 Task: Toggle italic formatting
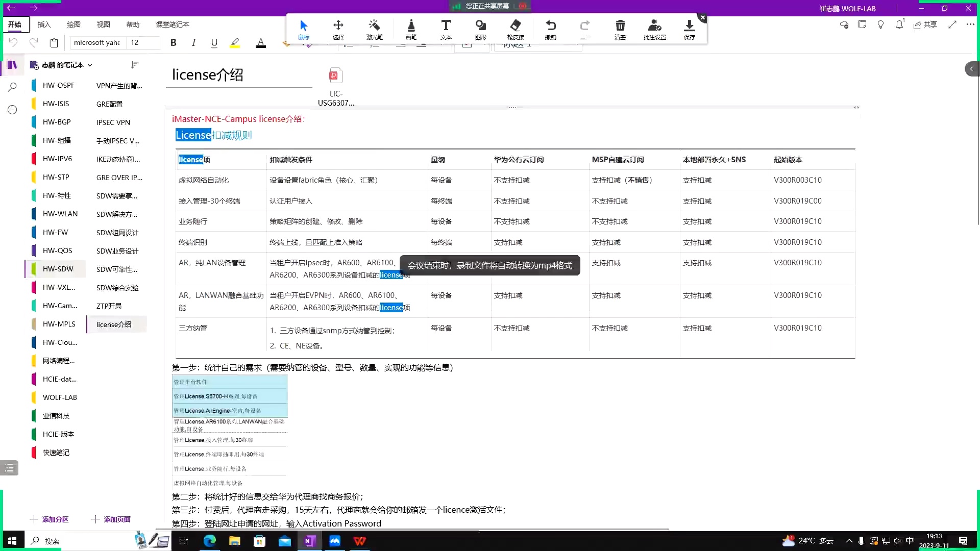tap(193, 43)
